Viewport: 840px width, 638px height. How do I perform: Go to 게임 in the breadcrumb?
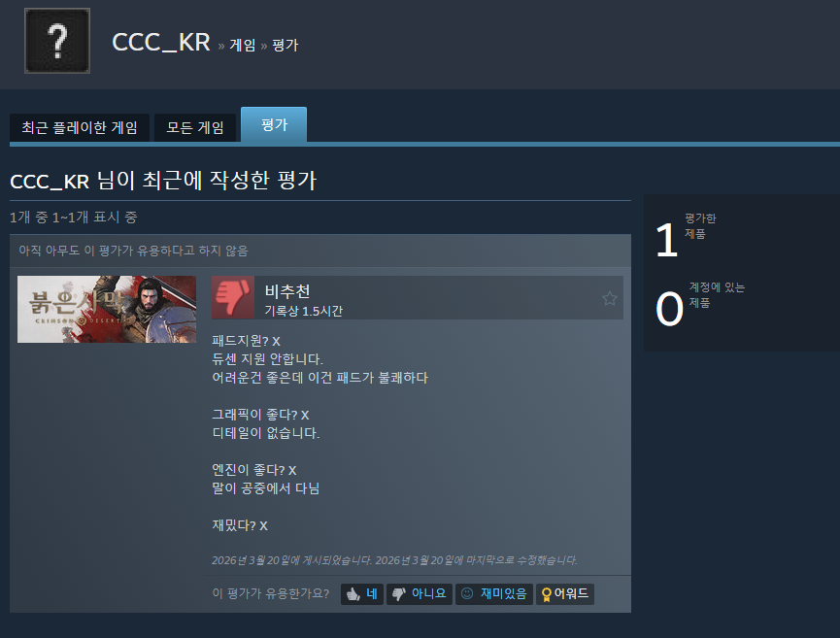243,45
